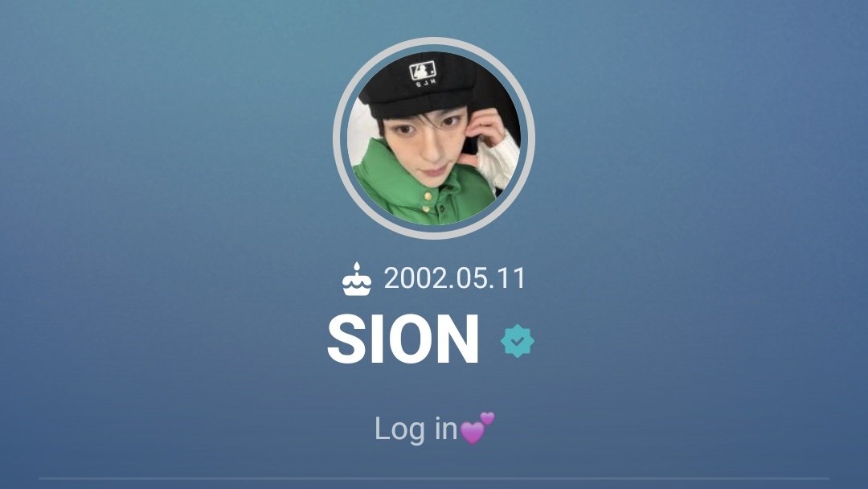Open SION's circular profile photo

point(433,138)
